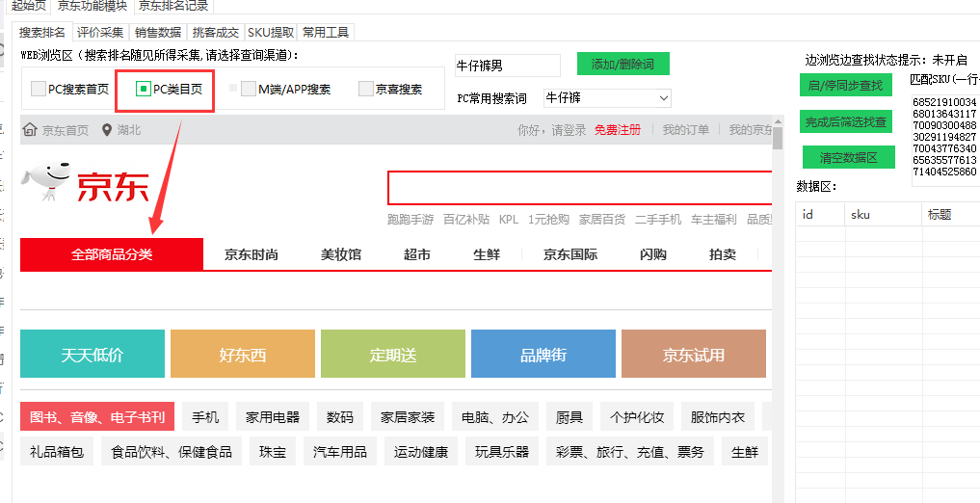Open the 评价采集 sub-tab
Image resolution: width=980 pixels, height=503 pixels.
[x=100, y=33]
